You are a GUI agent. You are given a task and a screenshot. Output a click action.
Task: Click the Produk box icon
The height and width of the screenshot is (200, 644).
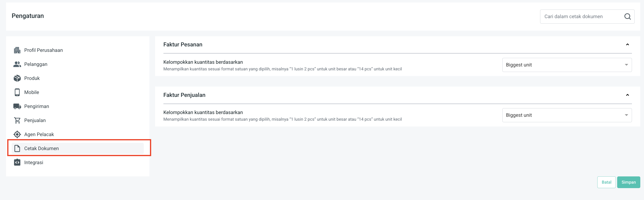[17, 78]
